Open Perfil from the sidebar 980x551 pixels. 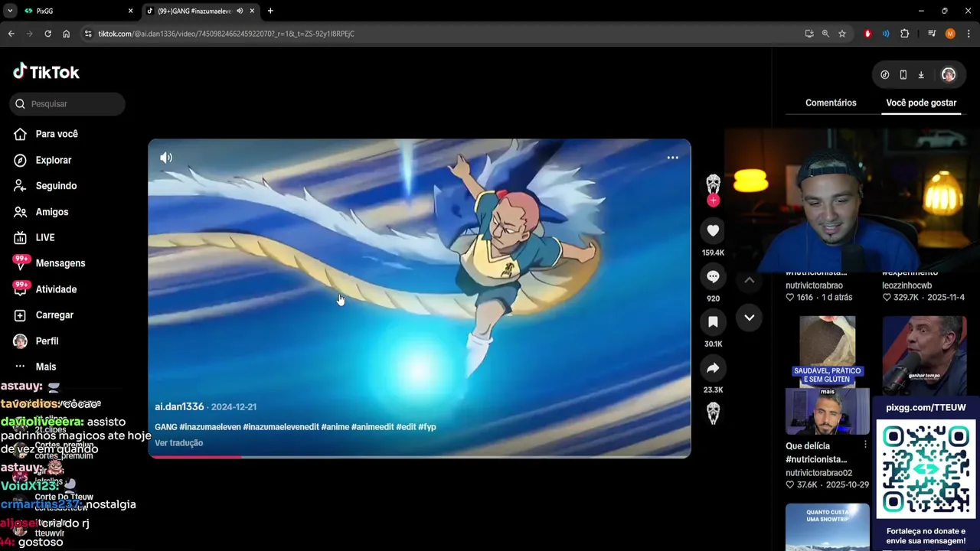click(36, 341)
